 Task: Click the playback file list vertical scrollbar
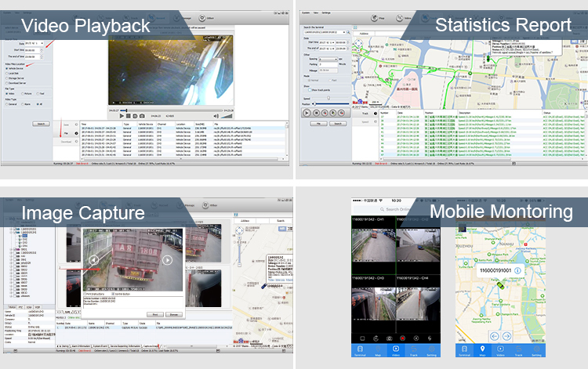pos(287,139)
